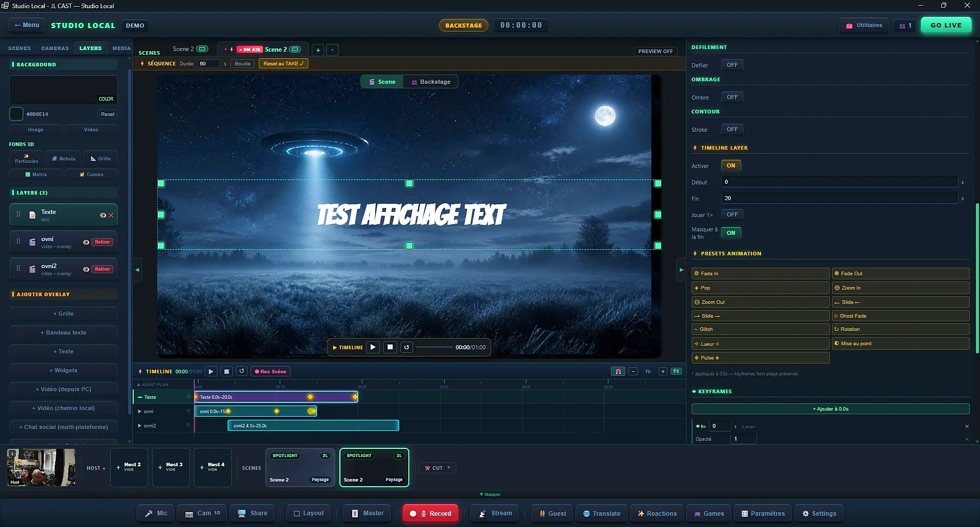Turn on the Ombre toggle

coord(732,97)
